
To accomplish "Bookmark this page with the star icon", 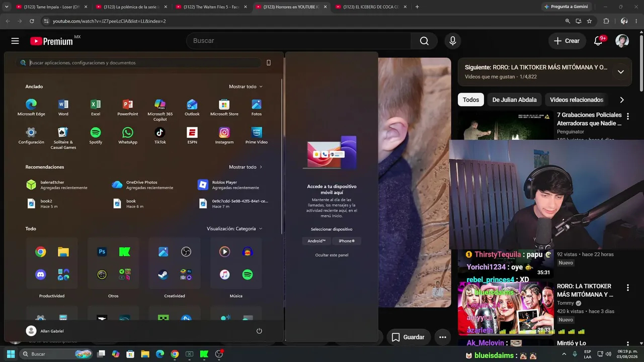I will [589, 21].
